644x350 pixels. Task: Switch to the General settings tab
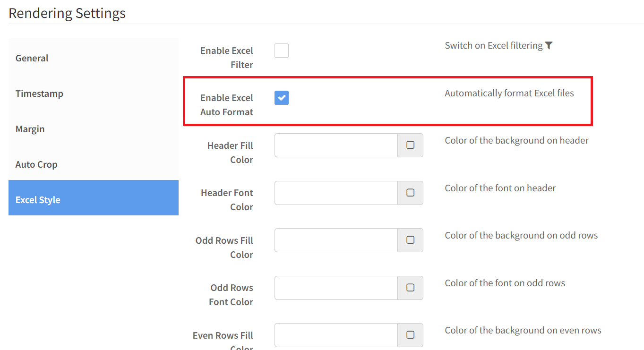click(32, 58)
